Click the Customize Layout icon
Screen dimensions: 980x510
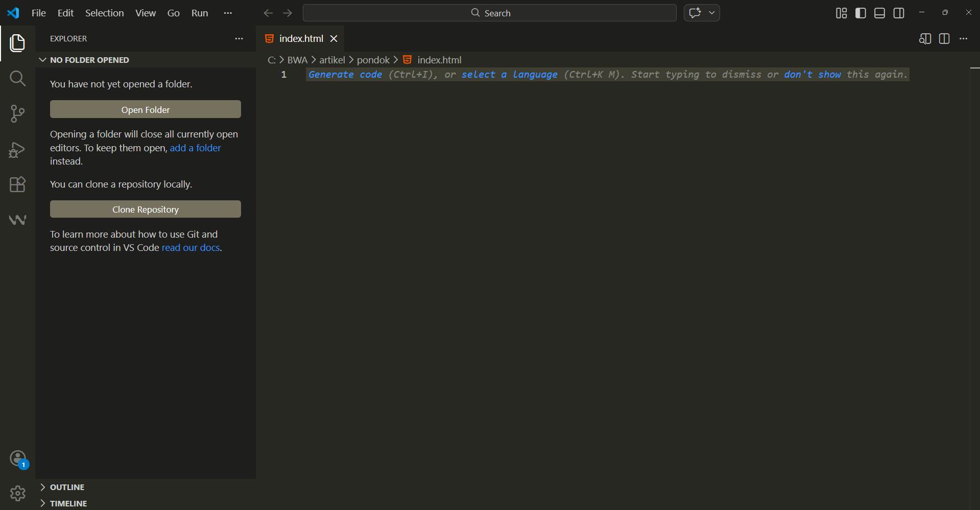841,13
